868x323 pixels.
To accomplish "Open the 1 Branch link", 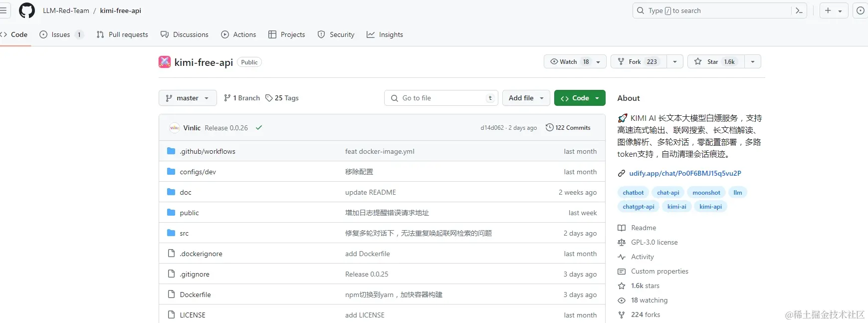I will pos(242,98).
